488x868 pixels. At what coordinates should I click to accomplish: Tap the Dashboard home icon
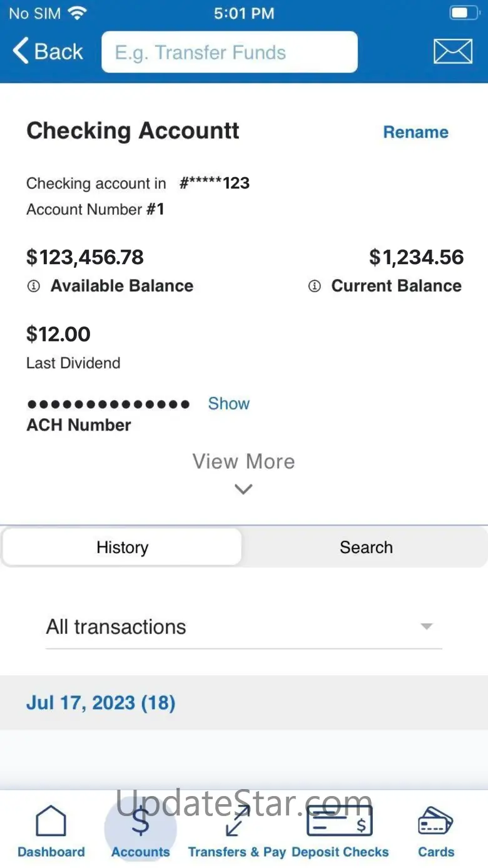[51, 821]
